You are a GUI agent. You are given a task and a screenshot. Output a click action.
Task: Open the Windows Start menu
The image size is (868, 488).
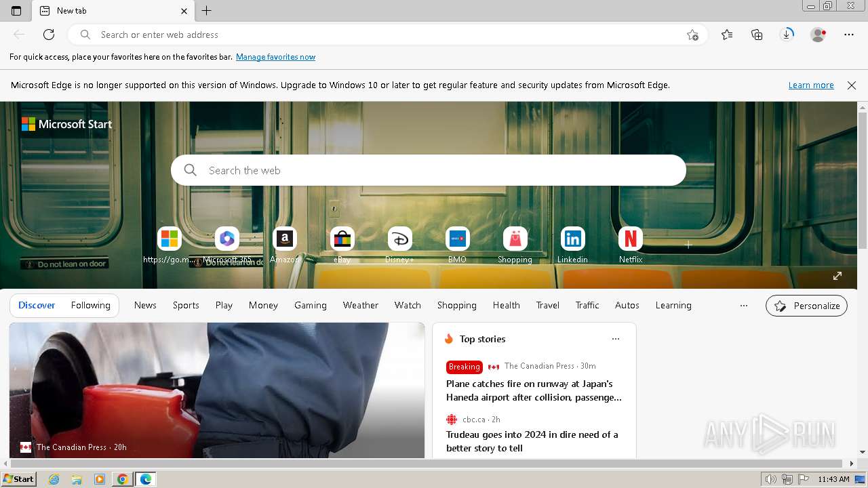pos(19,479)
